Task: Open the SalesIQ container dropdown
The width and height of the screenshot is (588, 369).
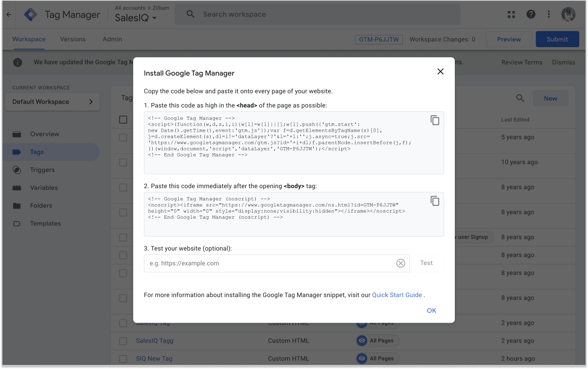Action: 136,18
